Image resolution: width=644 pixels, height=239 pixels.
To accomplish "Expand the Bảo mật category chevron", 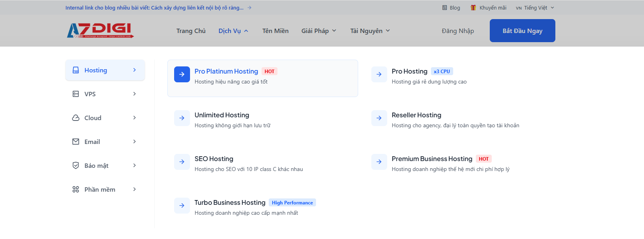I will click(134, 165).
